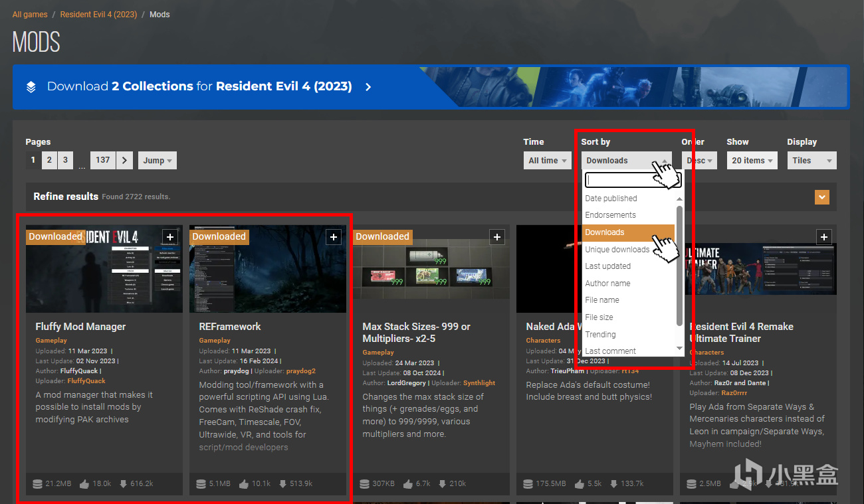864x504 pixels.
Task: Open the All time dropdown
Action: (548, 160)
